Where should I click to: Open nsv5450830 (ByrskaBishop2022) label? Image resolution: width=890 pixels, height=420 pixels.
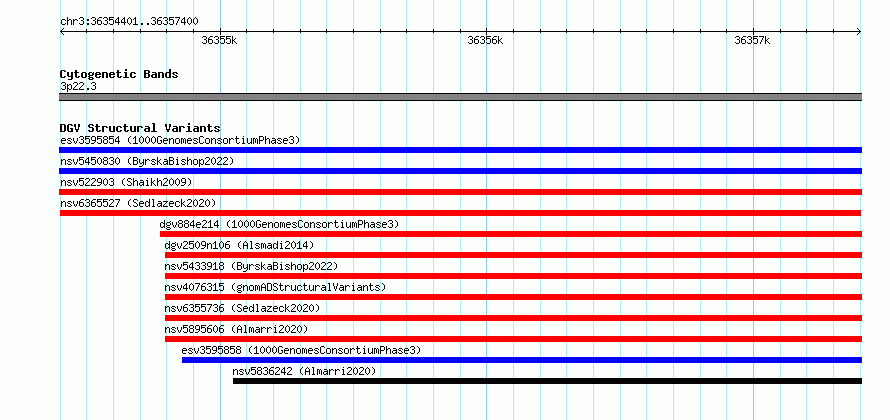coord(147,161)
